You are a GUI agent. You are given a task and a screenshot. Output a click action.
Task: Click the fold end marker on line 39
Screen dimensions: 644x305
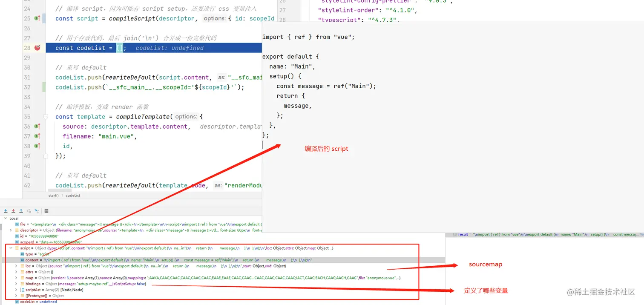point(46,156)
